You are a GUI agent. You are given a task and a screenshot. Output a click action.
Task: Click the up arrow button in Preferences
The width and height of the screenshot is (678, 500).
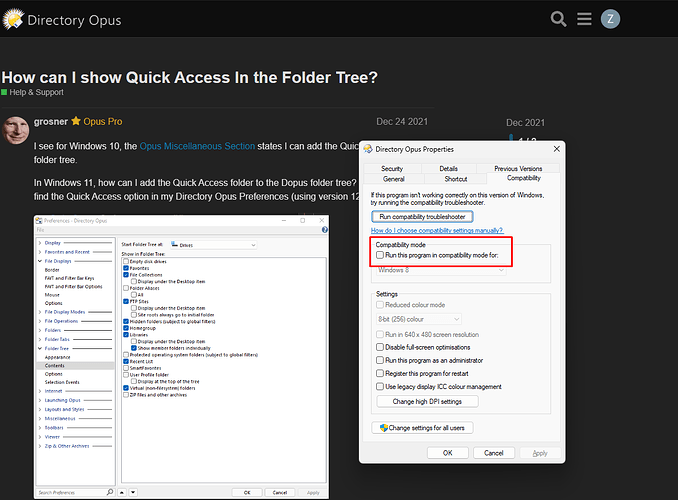coord(122,492)
